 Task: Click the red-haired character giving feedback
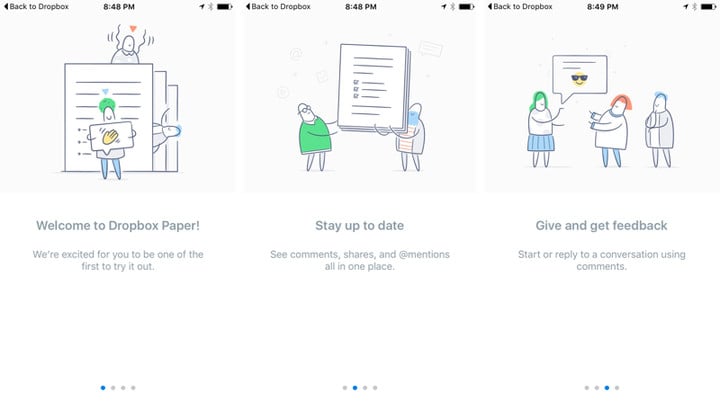click(x=611, y=131)
